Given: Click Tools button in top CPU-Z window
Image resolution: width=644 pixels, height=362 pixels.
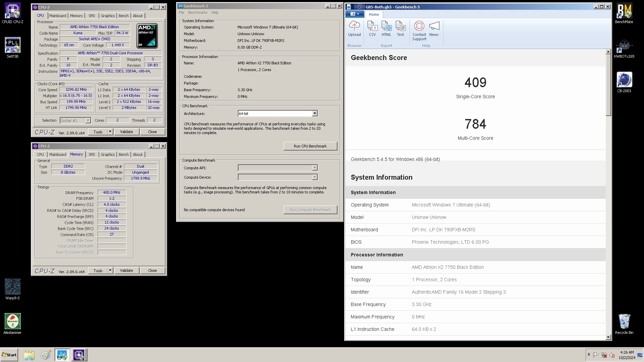Looking at the screenshot, I should 98,132.
